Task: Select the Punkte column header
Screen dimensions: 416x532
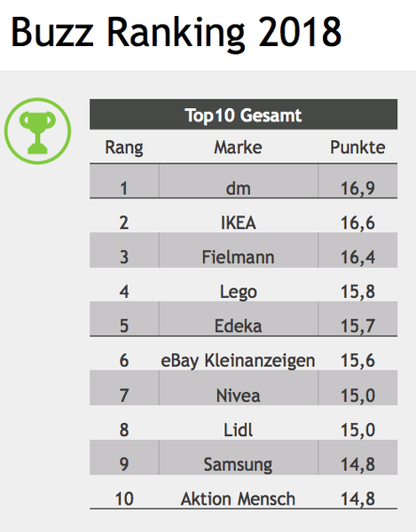Action: pos(357,147)
